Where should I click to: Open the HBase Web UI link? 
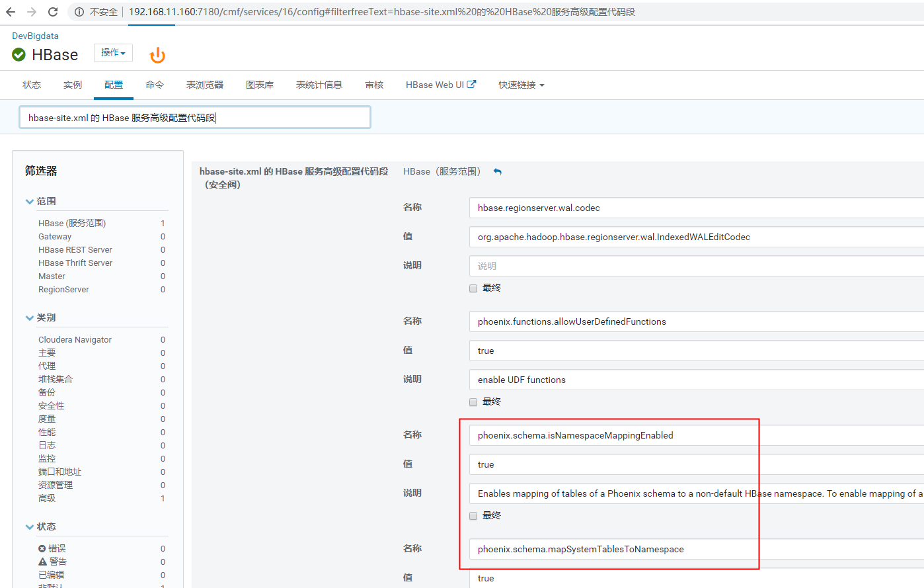pos(435,85)
